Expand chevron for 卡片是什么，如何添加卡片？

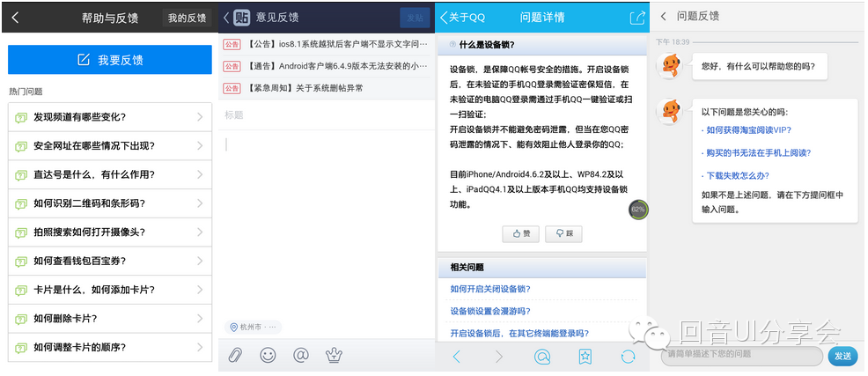click(200, 290)
